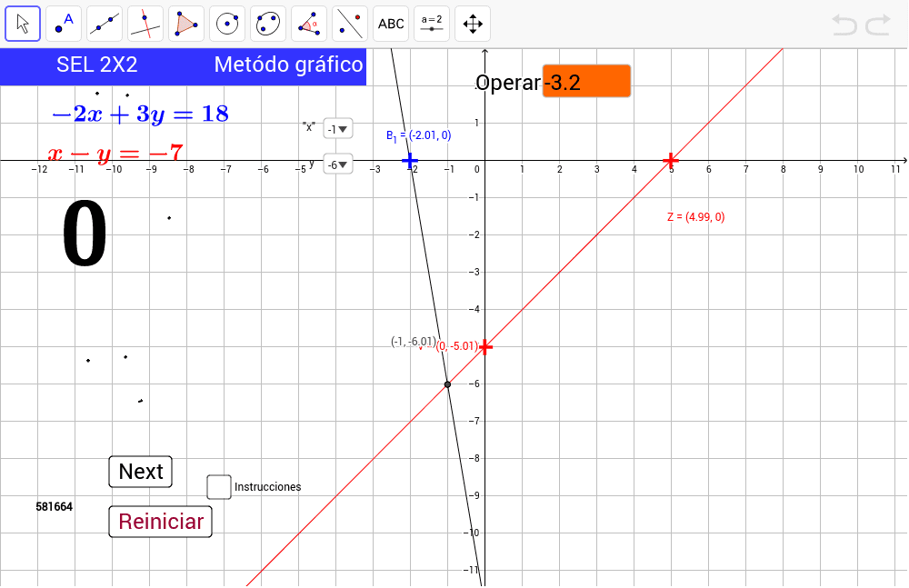Select the Line through two points tool
The image size is (909, 588).
pos(105,24)
